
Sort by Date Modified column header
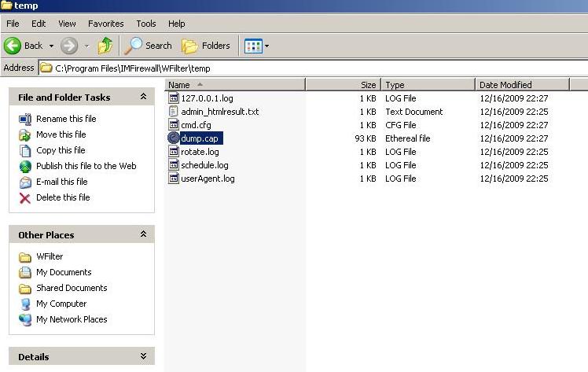tap(523, 85)
